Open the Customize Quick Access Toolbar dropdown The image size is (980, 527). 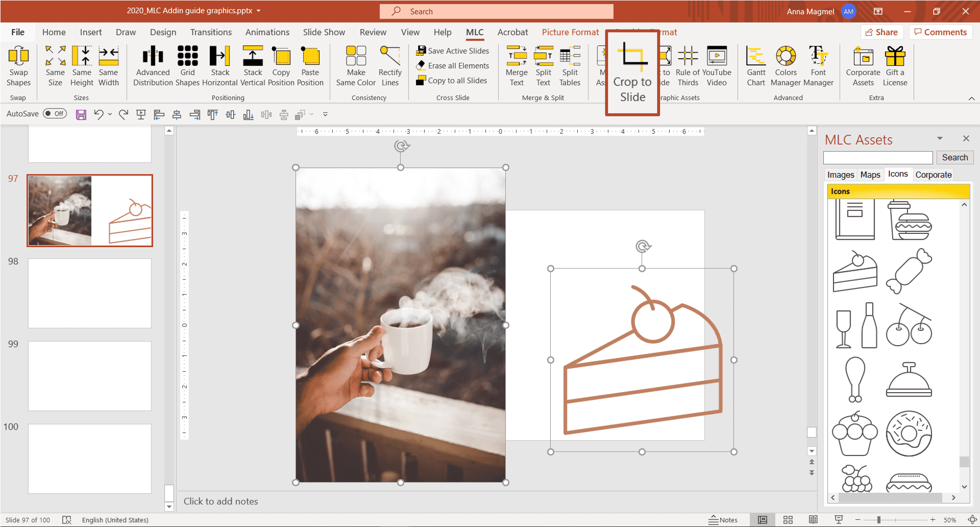[325, 114]
